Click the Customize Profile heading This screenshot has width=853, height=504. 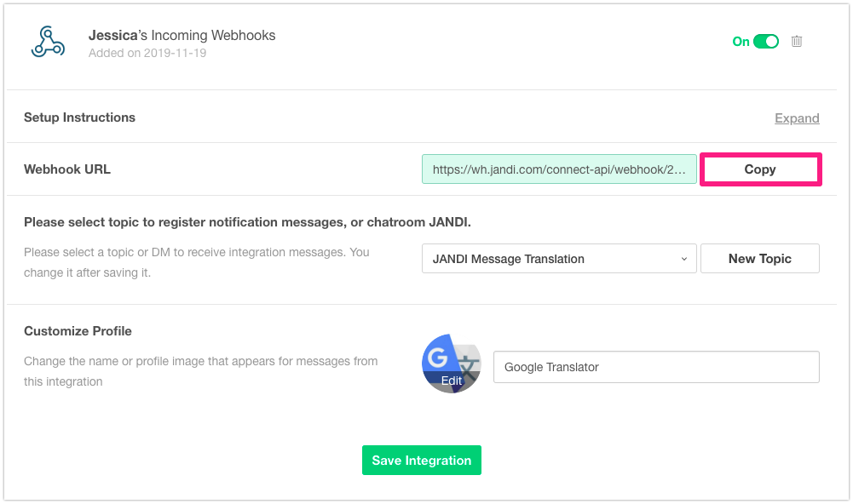point(78,331)
